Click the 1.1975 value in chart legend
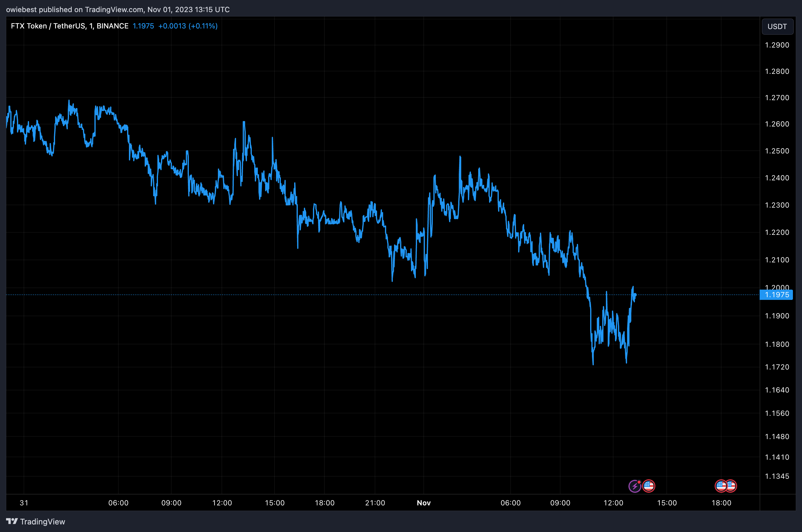 tap(143, 26)
